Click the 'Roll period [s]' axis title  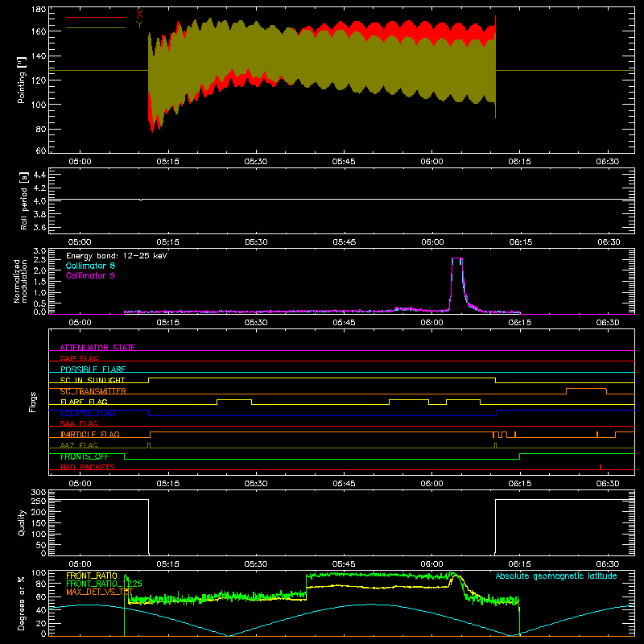pyautogui.click(x=23, y=200)
